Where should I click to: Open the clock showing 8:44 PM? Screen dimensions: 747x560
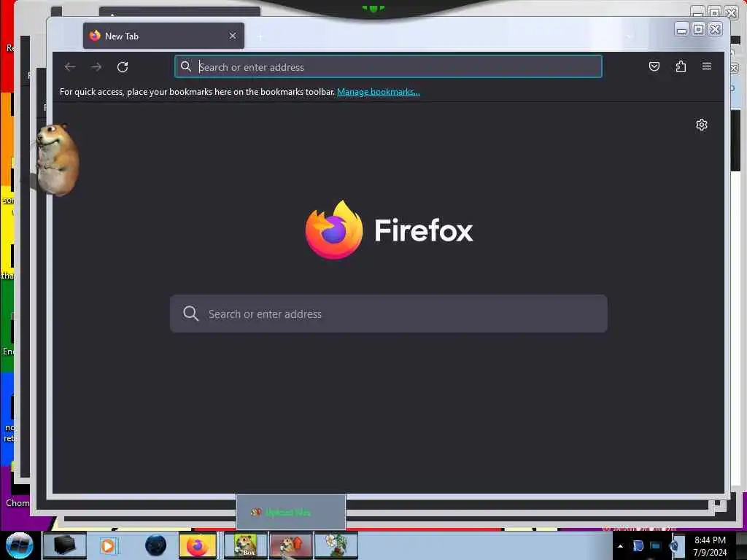pos(710,546)
